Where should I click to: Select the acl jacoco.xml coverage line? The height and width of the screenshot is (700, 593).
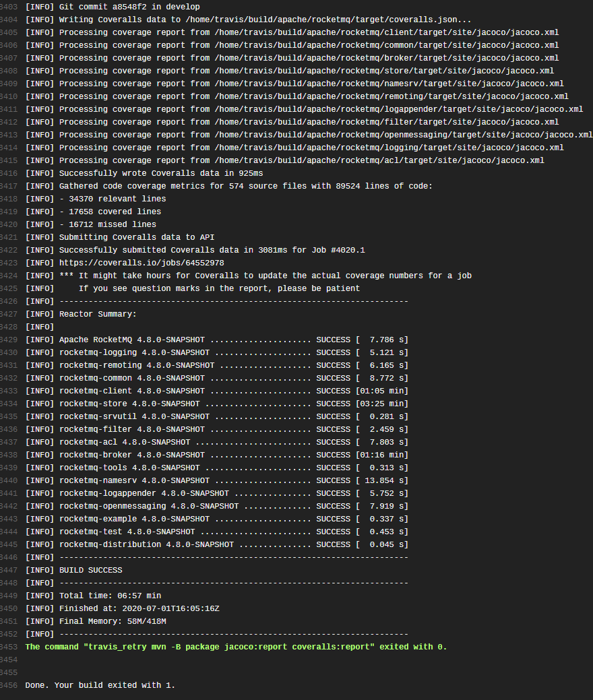285,160
